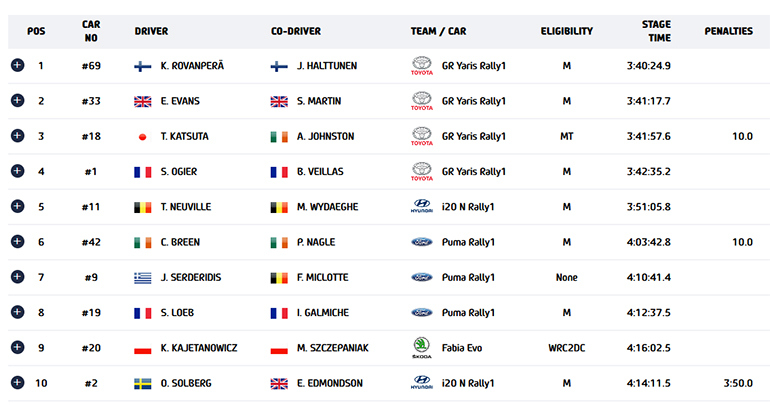Click Irish flag next to A. Johnston
This screenshot has width=770, height=409.
click(279, 136)
